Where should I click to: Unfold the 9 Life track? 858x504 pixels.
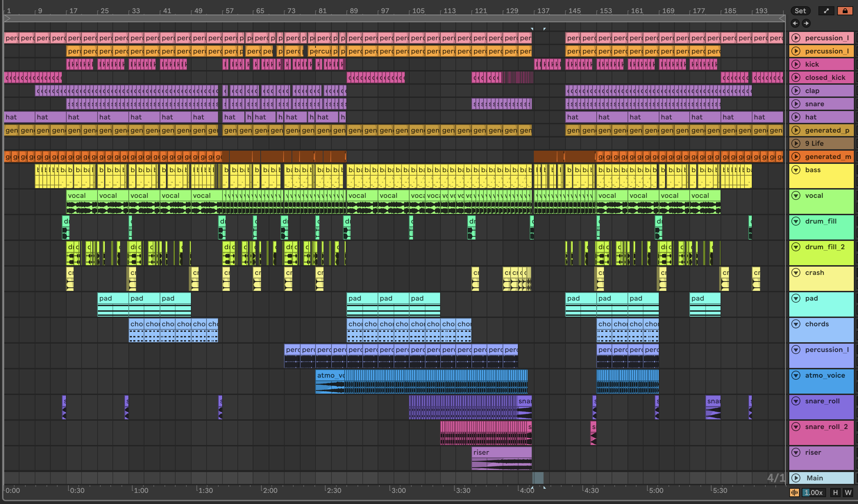(796, 143)
